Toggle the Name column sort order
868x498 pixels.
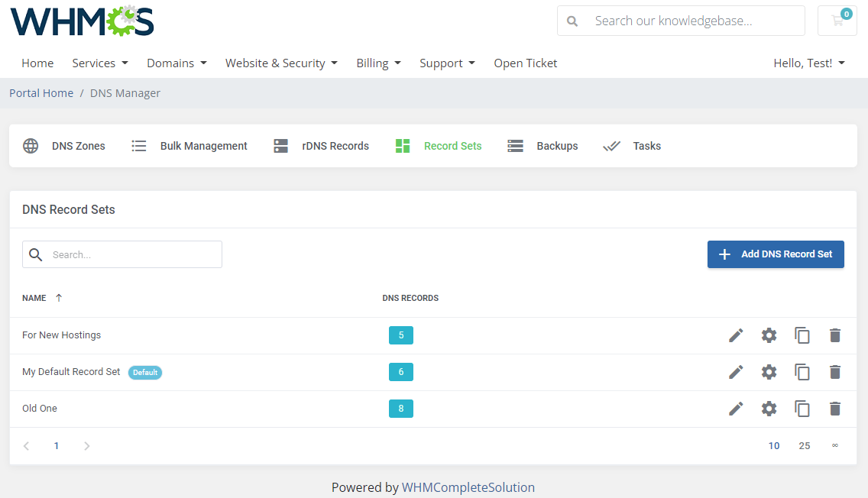[42, 298]
